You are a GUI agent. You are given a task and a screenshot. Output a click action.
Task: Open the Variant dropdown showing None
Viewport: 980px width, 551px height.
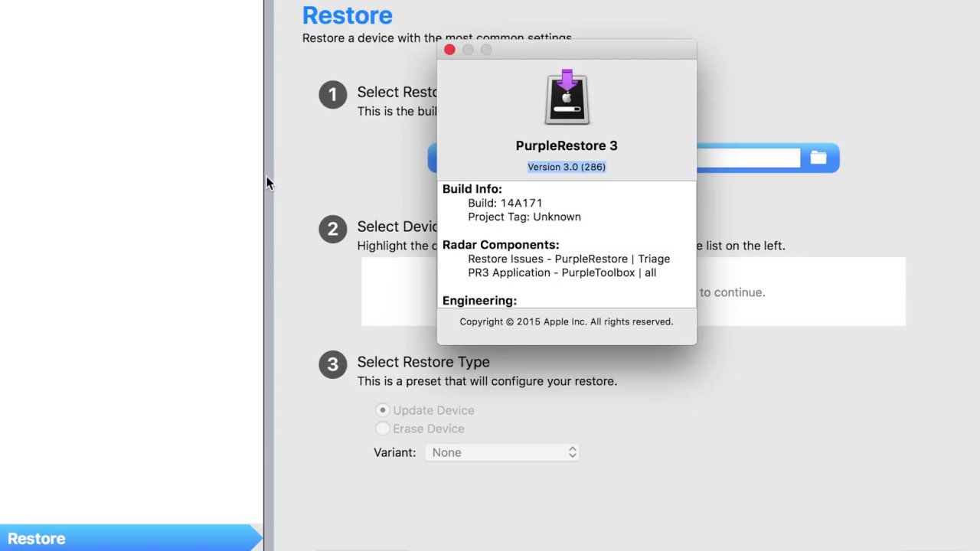(x=502, y=452)
